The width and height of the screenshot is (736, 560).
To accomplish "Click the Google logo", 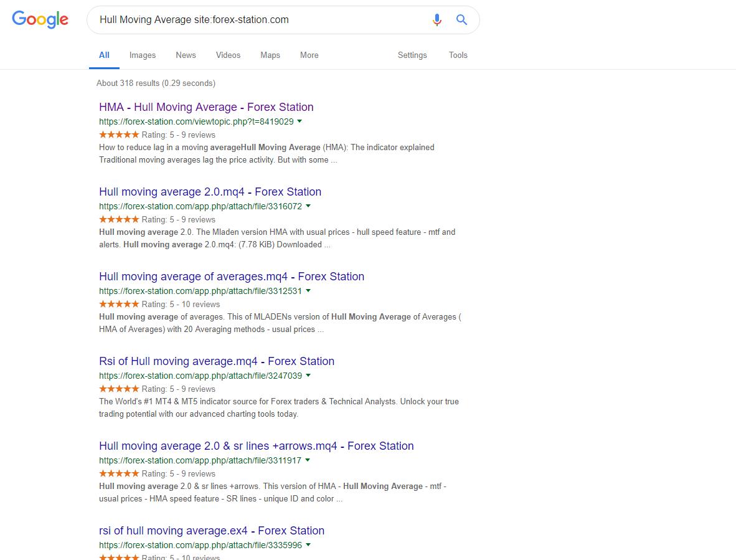I will 40,20.
